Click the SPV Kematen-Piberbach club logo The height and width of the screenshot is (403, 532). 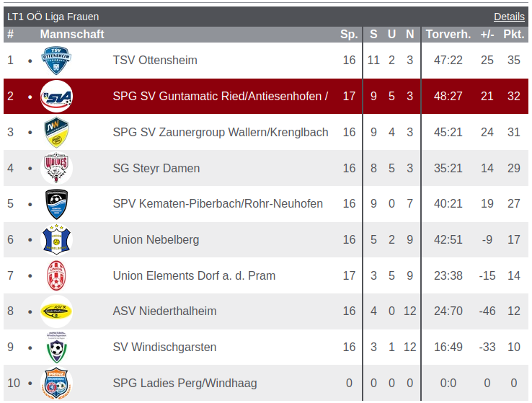(56, 204)
